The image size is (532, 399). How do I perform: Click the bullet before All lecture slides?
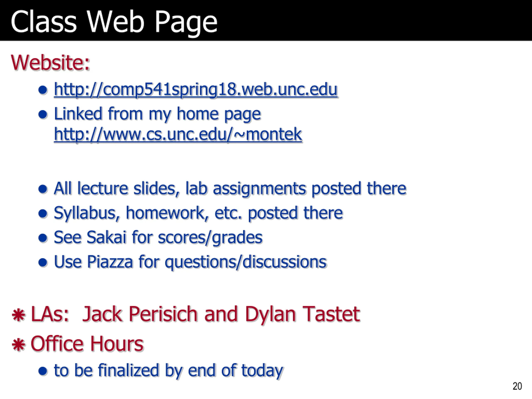pyautogui.click(x=43, y=189)
